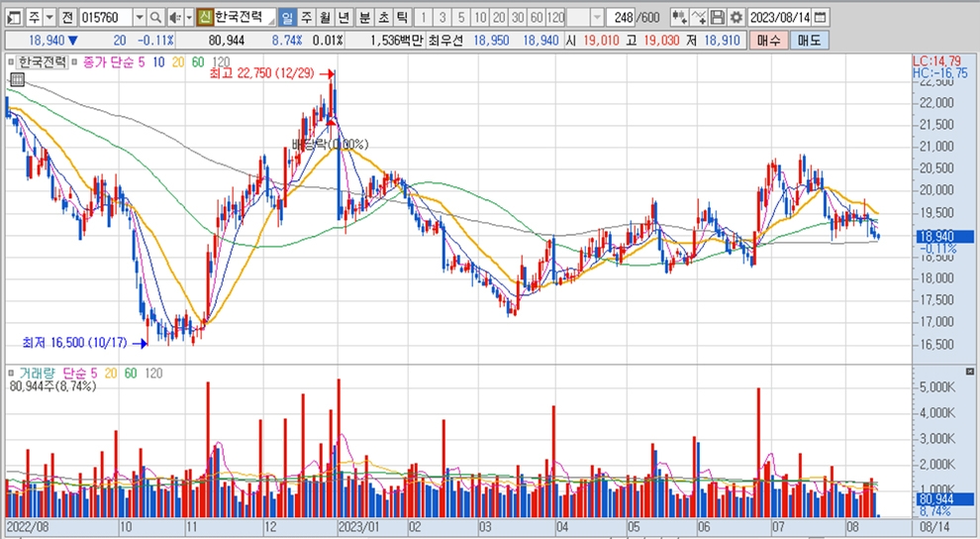Screen dimensions: 980x539
Task: Select interval 5 button
Action: point(461,17)
